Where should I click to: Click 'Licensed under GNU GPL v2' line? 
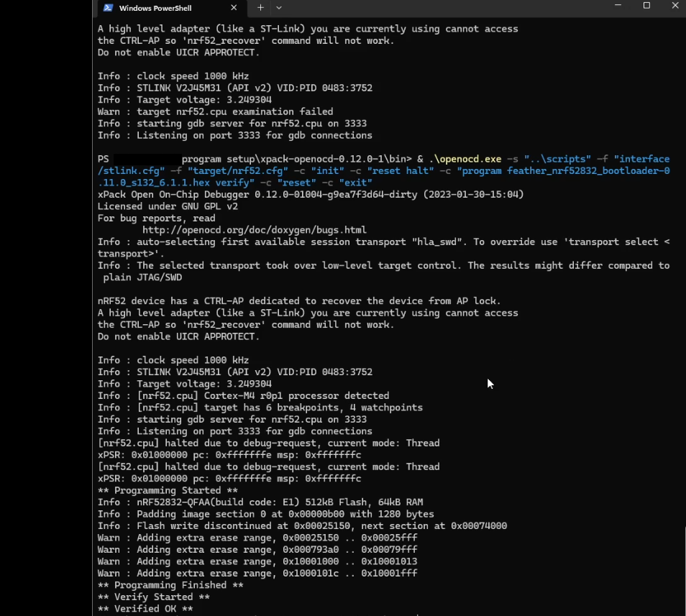point(168,206)
